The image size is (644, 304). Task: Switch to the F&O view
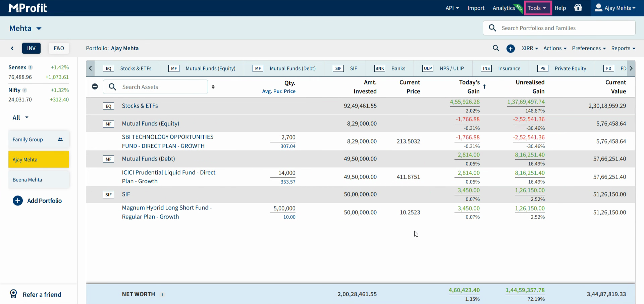59,48
